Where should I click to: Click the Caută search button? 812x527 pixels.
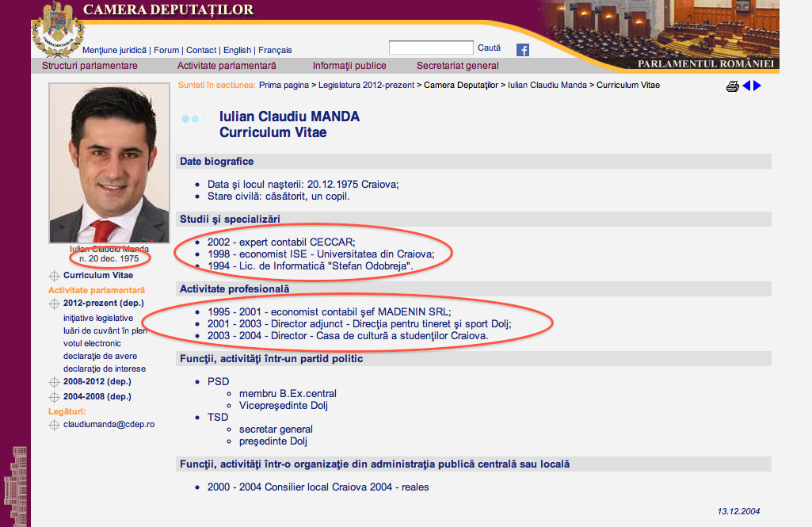[490, 48]
